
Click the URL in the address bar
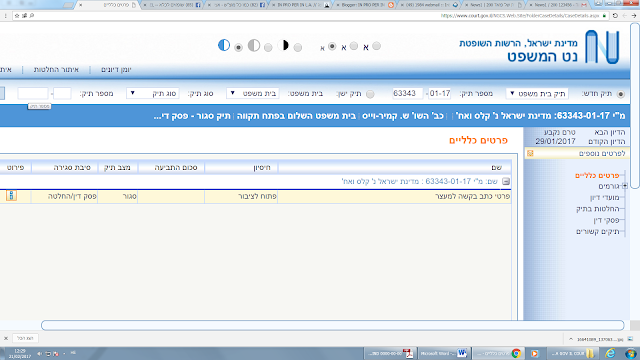(520, 16)
